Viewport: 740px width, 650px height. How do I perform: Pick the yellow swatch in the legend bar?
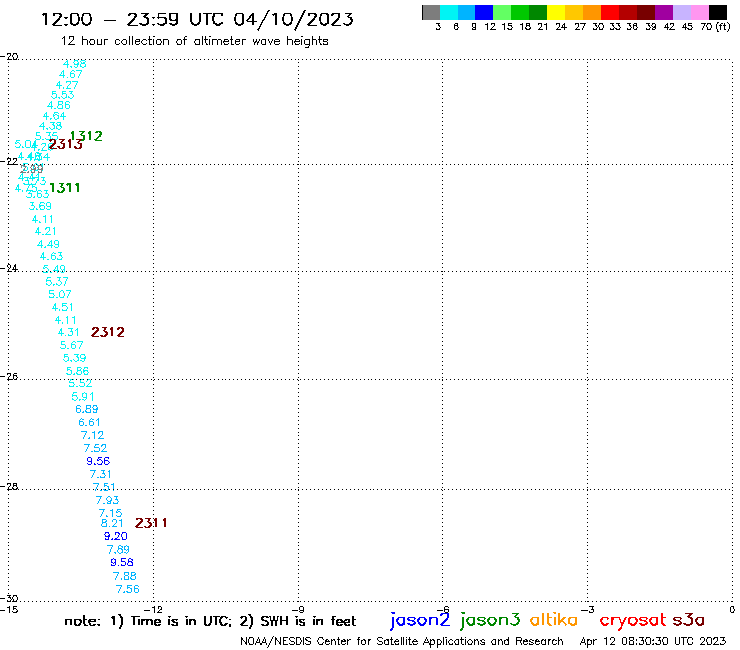pyautogui.click(x=556, y=12)
